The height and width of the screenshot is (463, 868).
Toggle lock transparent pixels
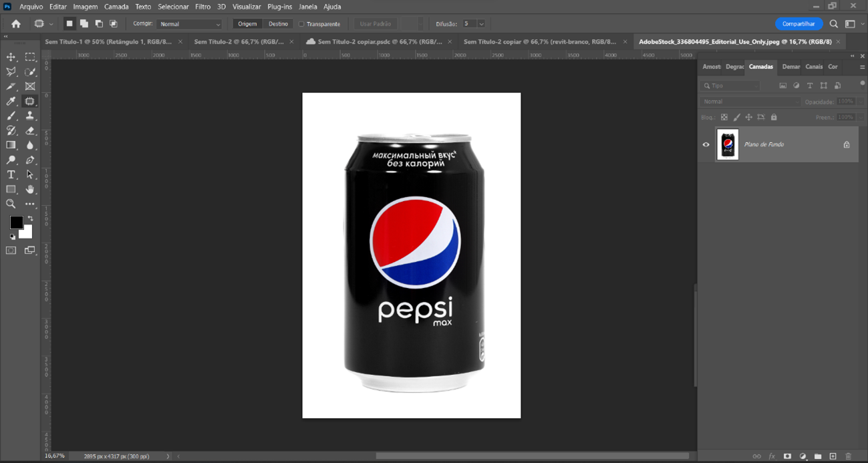(724, 117)
